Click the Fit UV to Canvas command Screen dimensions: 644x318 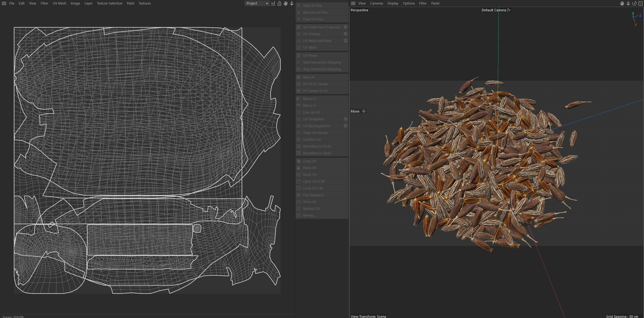coord(315,84)
